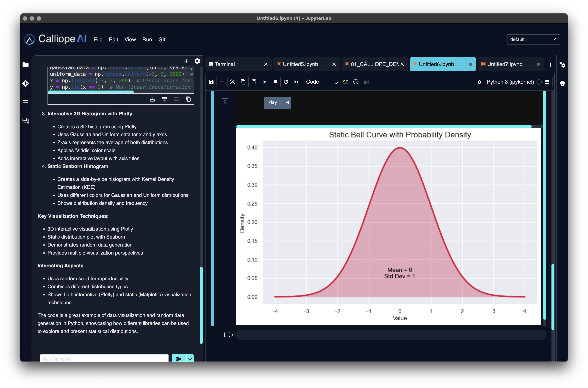This screenshot has width=588, height=388.
Task: Run the selected cell
Action: (x=264, y=82)
